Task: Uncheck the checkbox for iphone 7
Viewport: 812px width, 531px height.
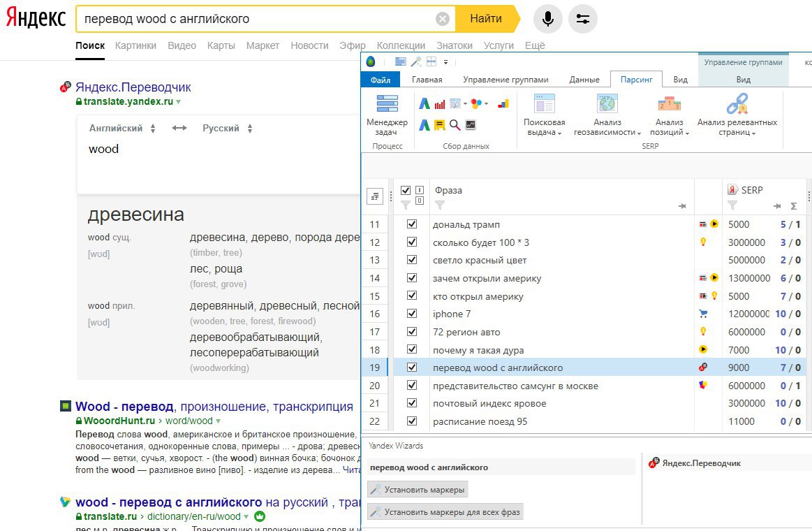Action: click(412, 314)
